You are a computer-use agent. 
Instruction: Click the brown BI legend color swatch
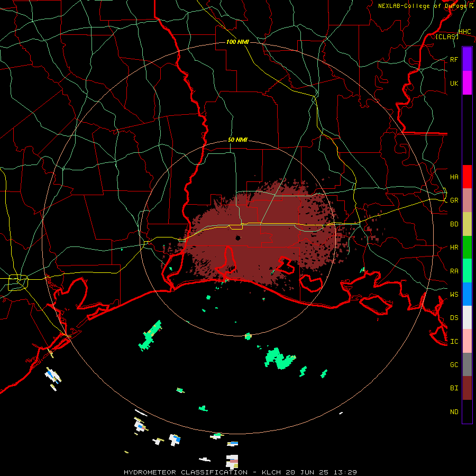(467, 388)
